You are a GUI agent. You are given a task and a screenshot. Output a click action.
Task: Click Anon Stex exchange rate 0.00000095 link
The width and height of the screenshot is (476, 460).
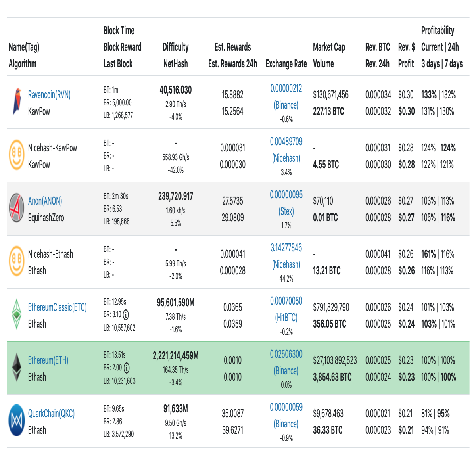click(286, 203)
